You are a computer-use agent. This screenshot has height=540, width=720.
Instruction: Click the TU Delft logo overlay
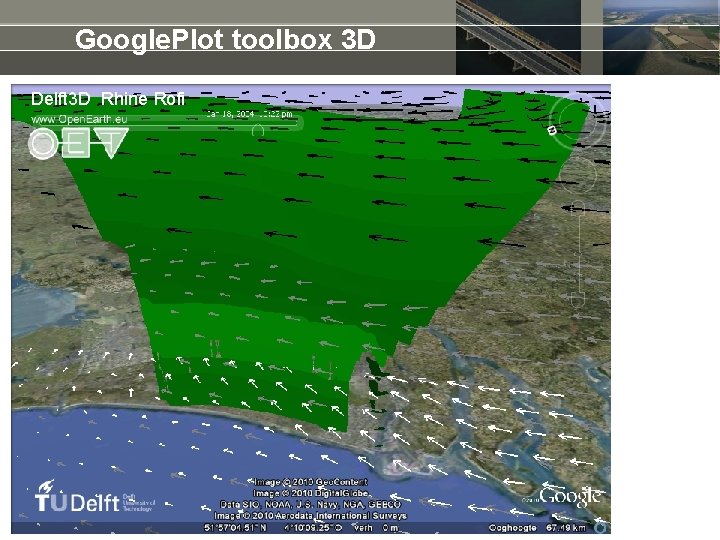(x=95, y=497)
